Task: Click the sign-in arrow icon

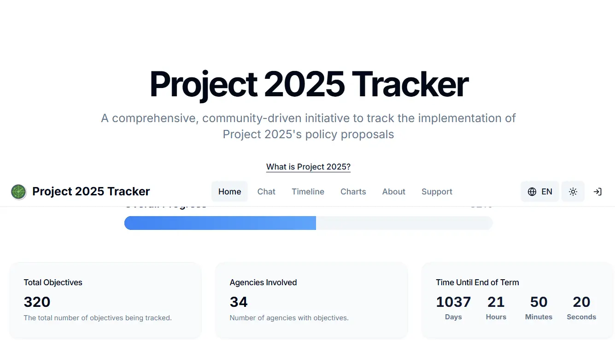Action: pyautogui.click(x=597, y=192)
